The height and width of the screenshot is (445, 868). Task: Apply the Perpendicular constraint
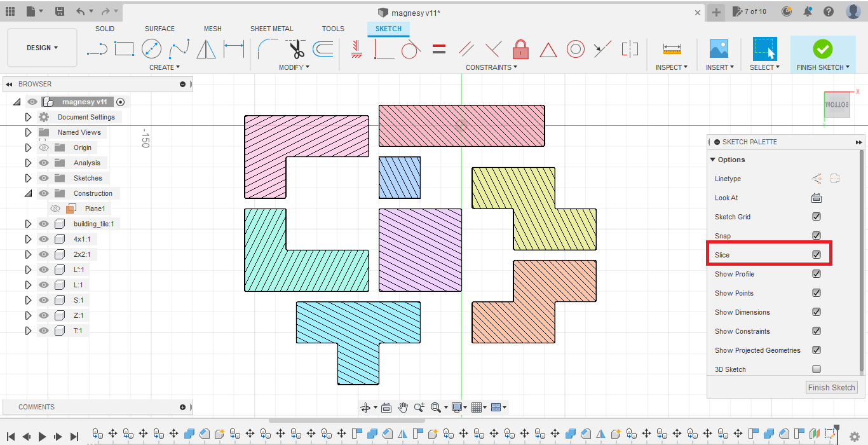point(493,48)
